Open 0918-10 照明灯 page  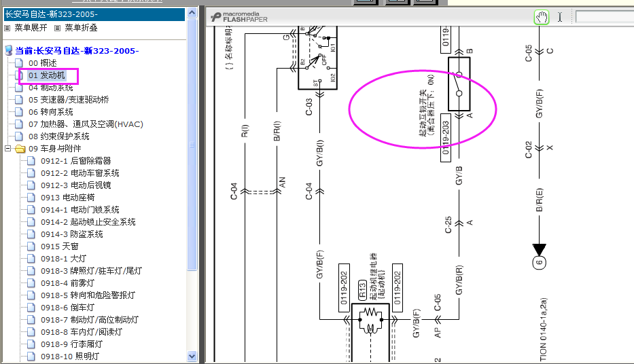(x=69, y=357)
